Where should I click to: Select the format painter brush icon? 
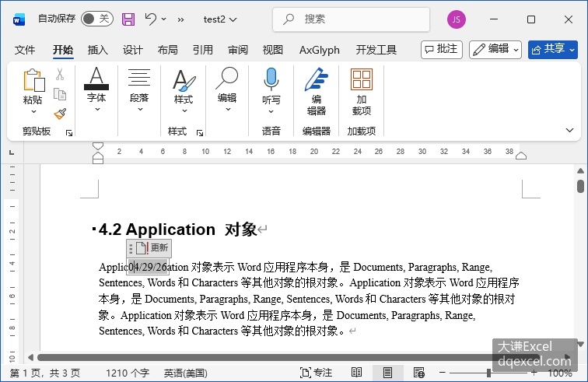coord(60,114)
